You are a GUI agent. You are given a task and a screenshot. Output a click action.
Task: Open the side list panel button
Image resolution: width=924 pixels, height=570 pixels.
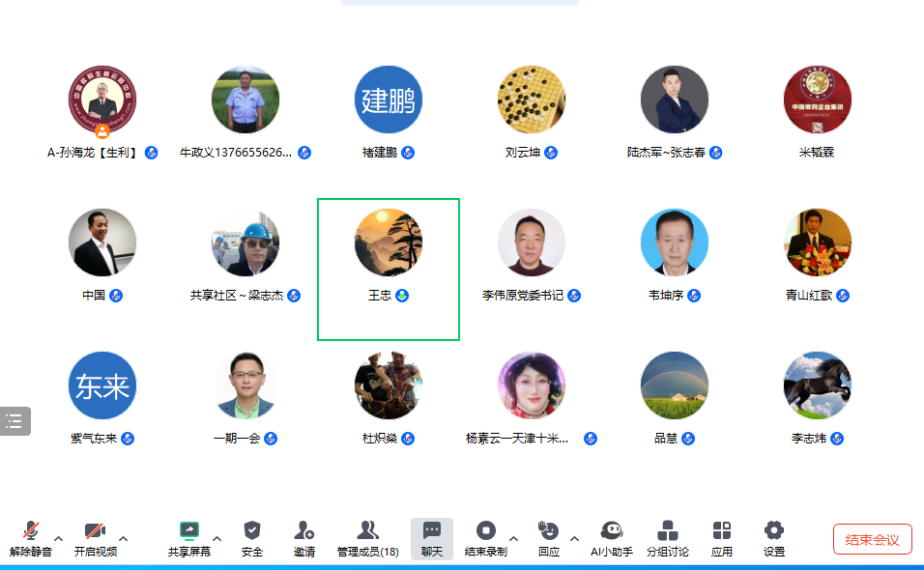tap(14, 421)
